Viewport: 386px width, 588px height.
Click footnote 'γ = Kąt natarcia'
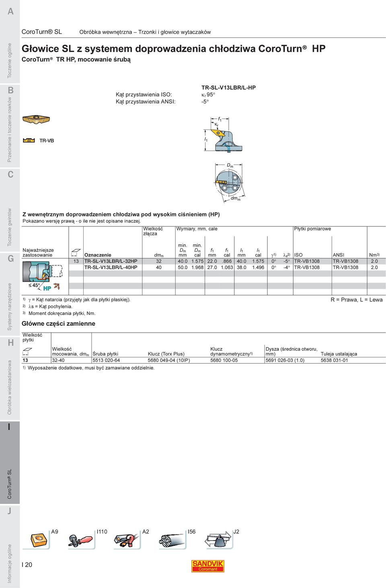76,300
